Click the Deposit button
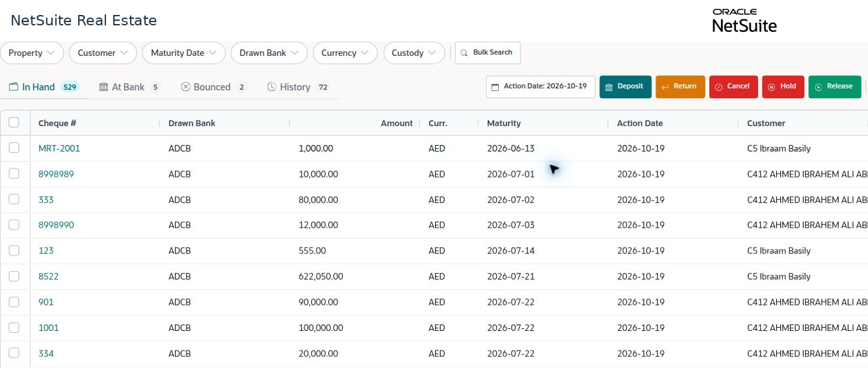 [625, 87]
